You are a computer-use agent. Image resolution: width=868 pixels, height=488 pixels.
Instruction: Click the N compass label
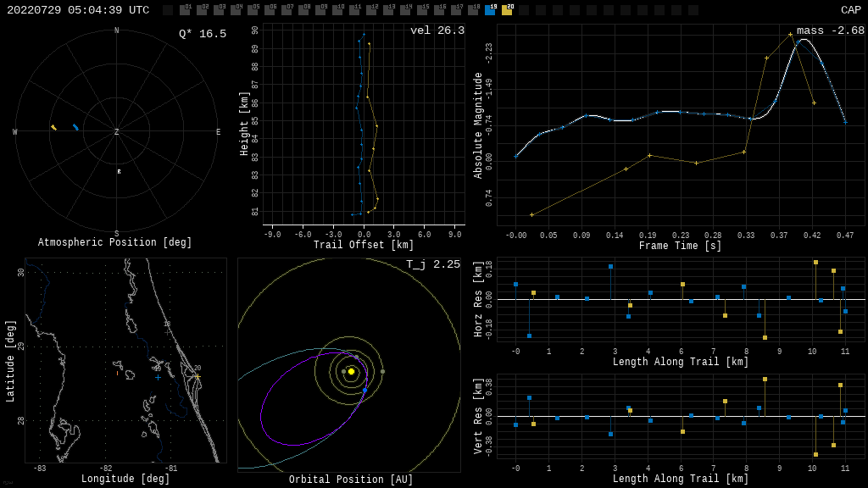(117, 30)
